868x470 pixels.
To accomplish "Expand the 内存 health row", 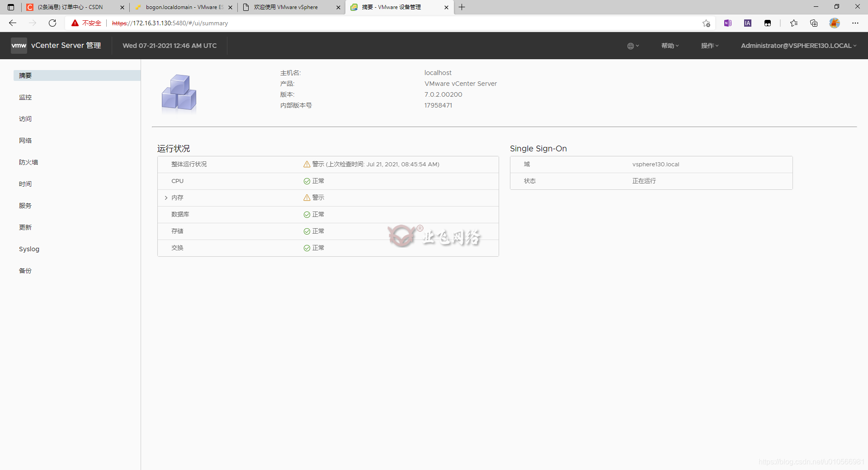I will click(x=166, y=197).
